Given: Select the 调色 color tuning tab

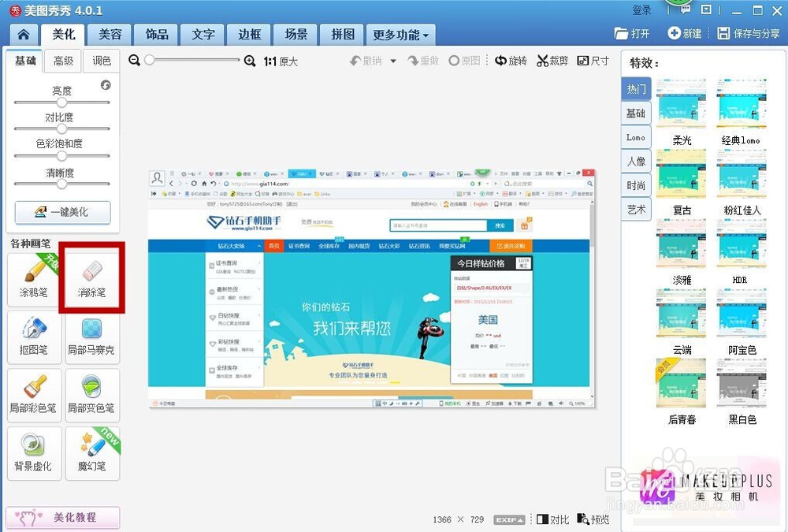Looking at the screenshot, I should pyautogui.click(x=102, y=61).
